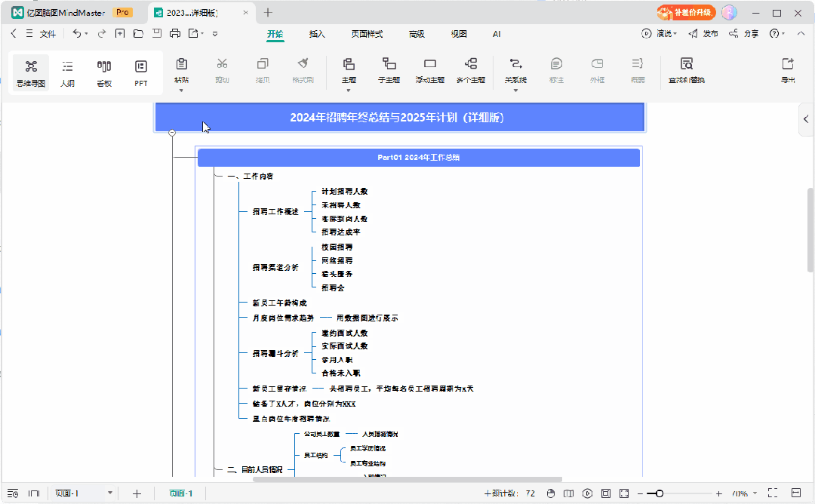Add a 概要 summary
Viewport: 815px width, 504px height.
[x=638, y=70]
